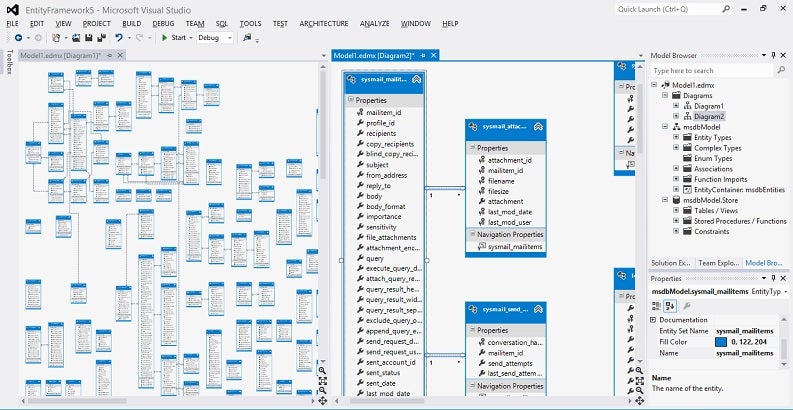
Task: Click the Navigate Backward toolbar icon
Action: tap(18, 38)
